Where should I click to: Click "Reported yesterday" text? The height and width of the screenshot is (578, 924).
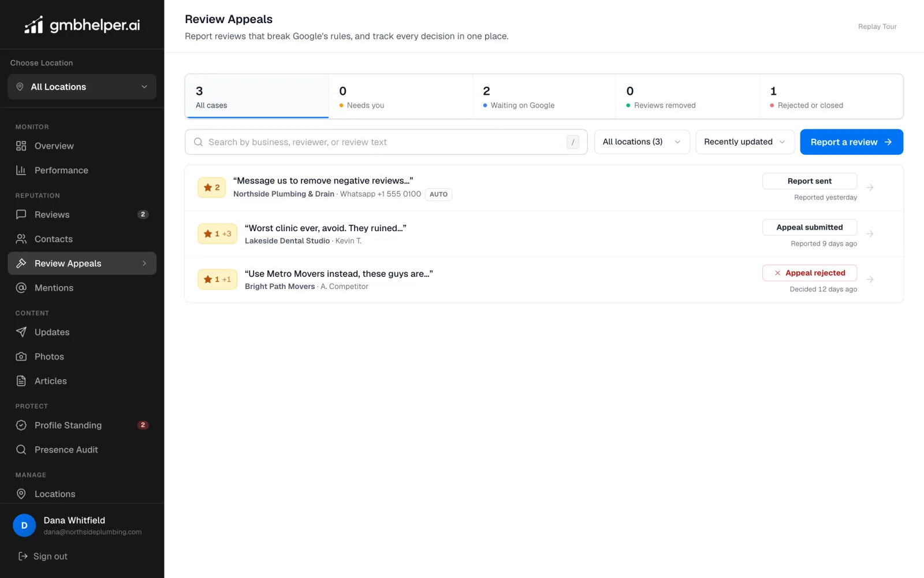click(825, 197)
